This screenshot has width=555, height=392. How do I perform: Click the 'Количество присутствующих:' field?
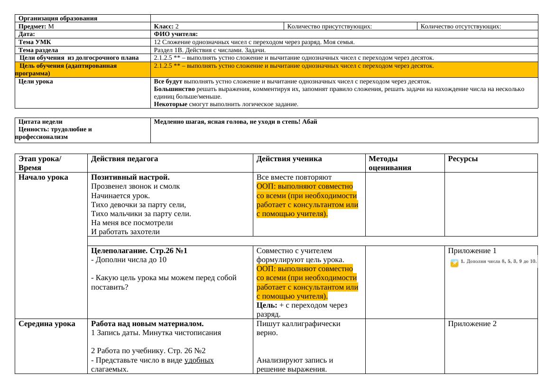tap(329, 27)
